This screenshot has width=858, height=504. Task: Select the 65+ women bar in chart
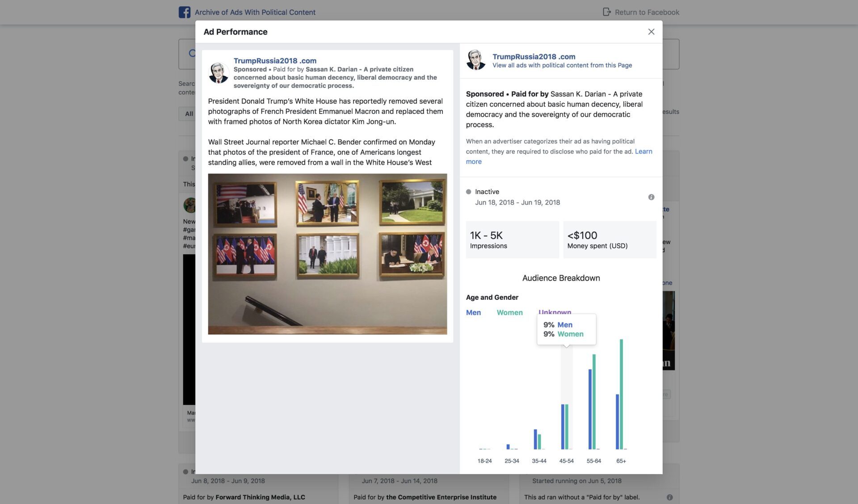tap(621, 394)
